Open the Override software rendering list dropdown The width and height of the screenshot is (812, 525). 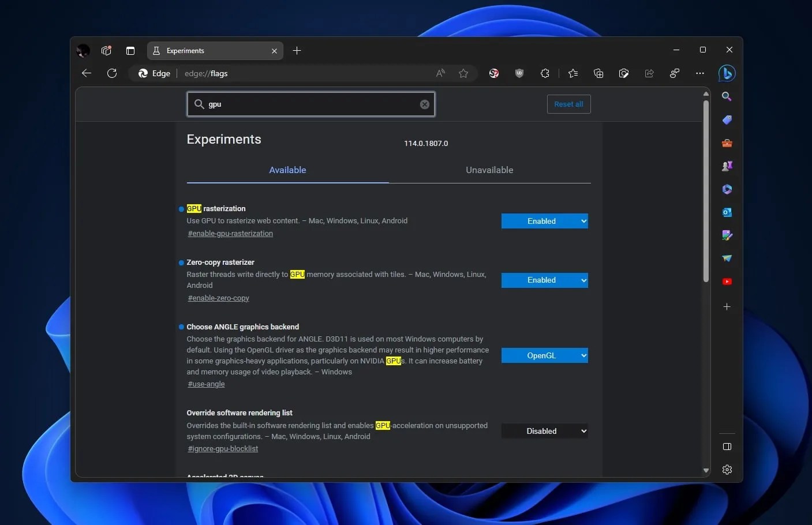pos(544,431)
